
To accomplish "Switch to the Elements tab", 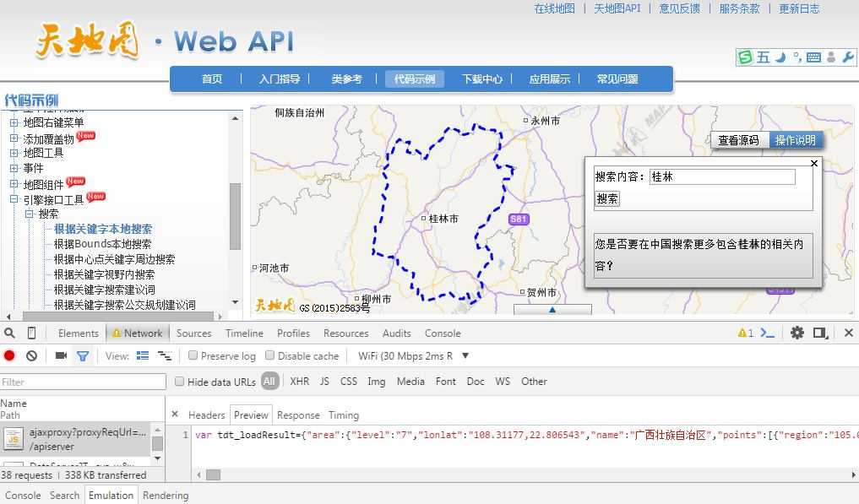I will tap(79, 333).
